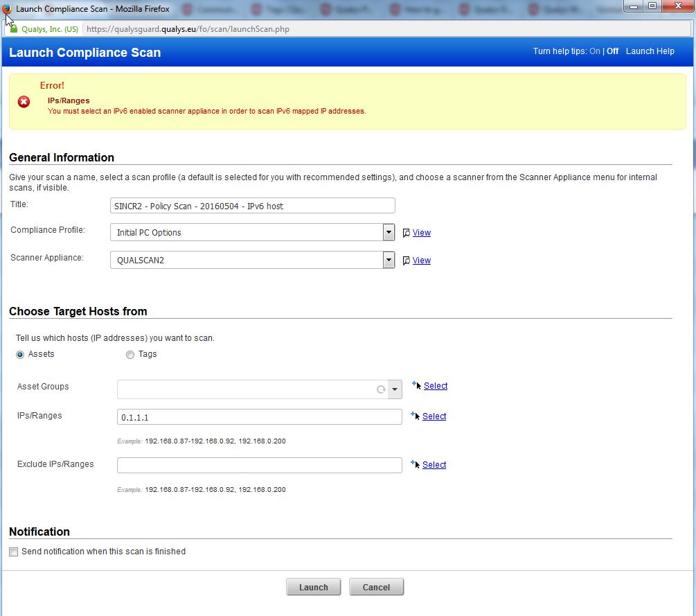The height and width of the screenshot is (616, 696).
Task: Select the Assets radio button
Action: pos(20,355)
